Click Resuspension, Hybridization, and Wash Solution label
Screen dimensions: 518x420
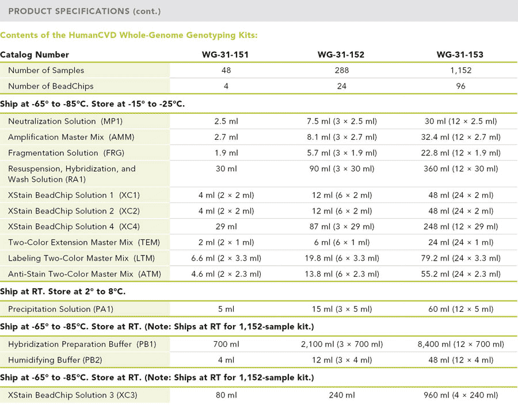click(72, 174)
